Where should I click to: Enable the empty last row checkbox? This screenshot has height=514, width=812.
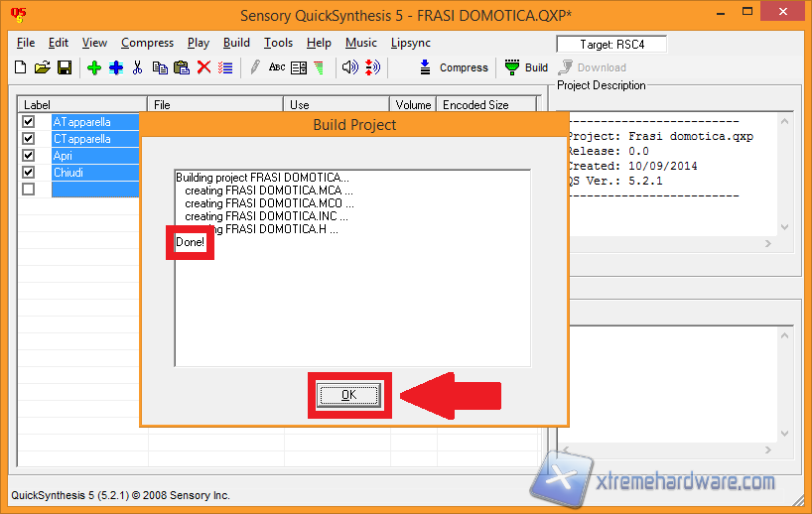click(x=29, y=190)
